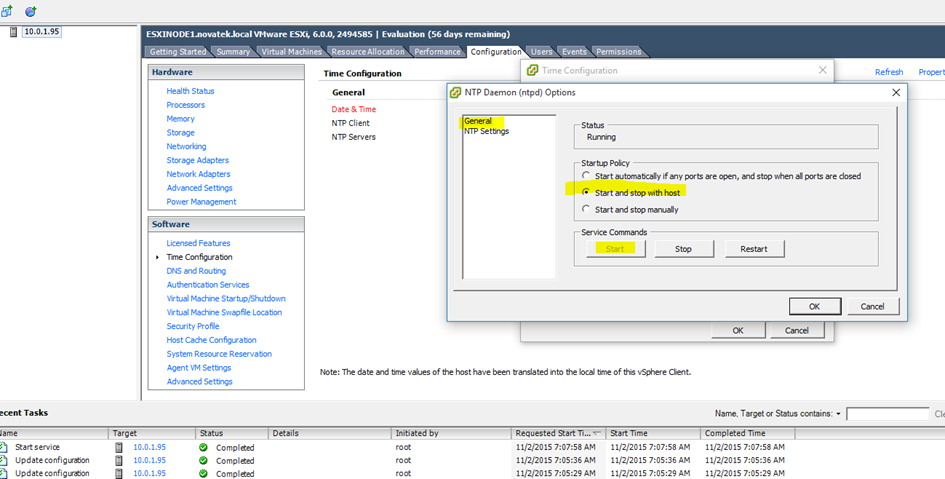Cancel the NTP Daemon Options dialog
The width and height of the screenshot is (945, 479).
point(872,306)
